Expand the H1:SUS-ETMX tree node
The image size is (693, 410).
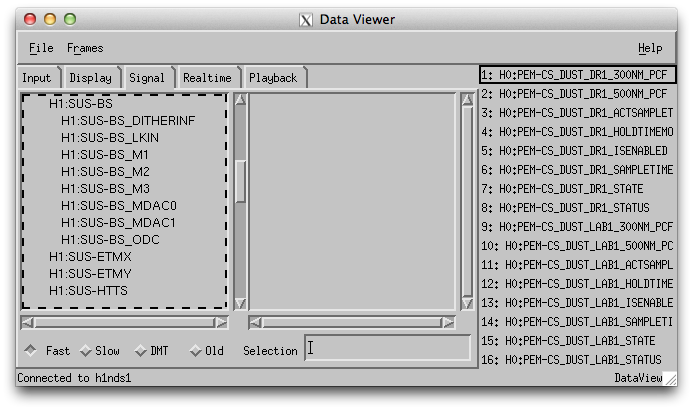point(90,257)
